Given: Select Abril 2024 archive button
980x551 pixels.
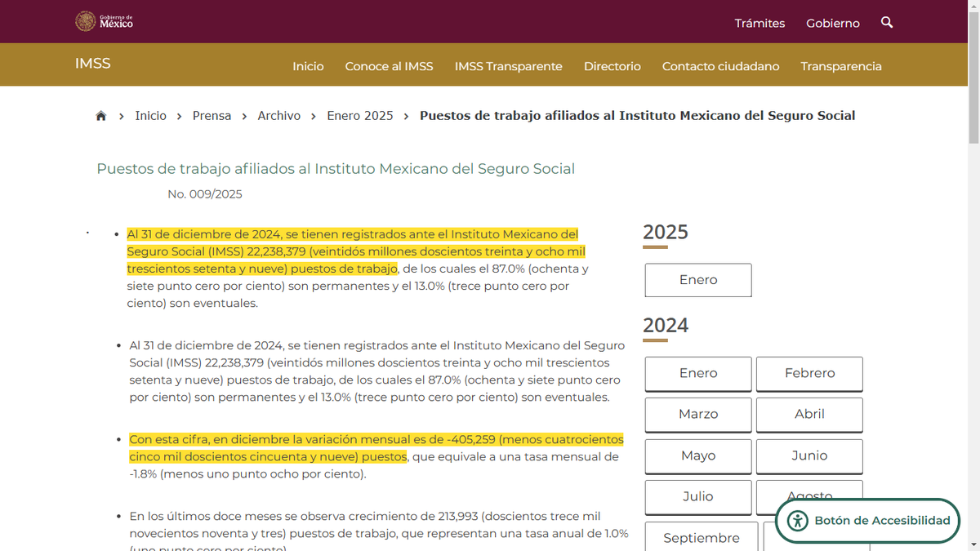Looking at the screenshot, I should pyautogui.click(x=809, y=415).
